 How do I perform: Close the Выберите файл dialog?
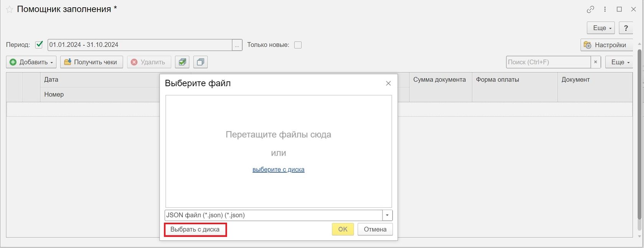[x=388, y=84]
